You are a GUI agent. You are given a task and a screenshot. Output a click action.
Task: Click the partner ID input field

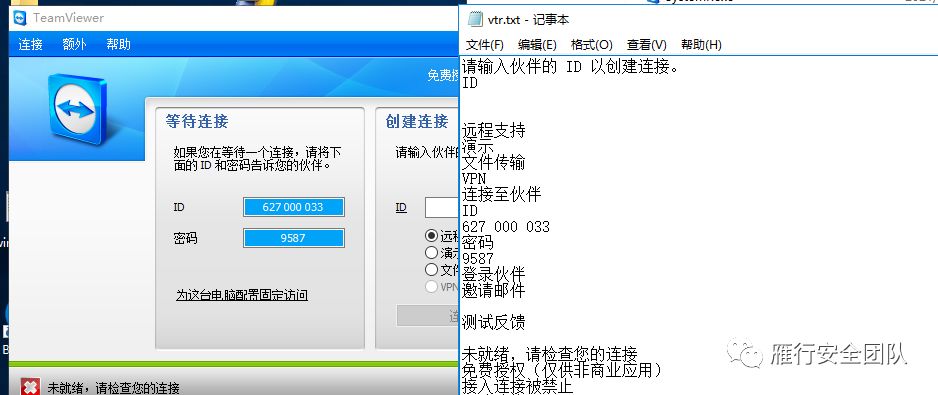click(x=441, y=208)
